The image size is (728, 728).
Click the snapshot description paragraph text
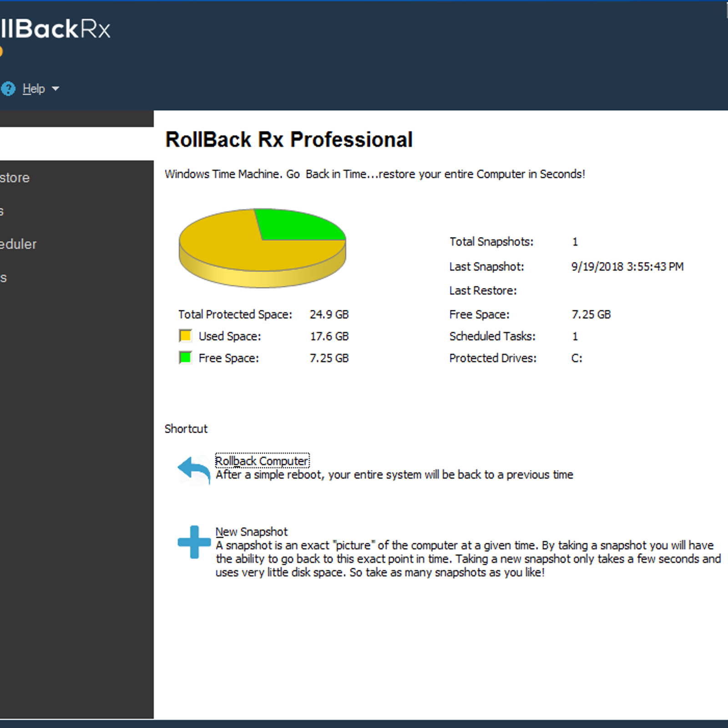[468, 559]
